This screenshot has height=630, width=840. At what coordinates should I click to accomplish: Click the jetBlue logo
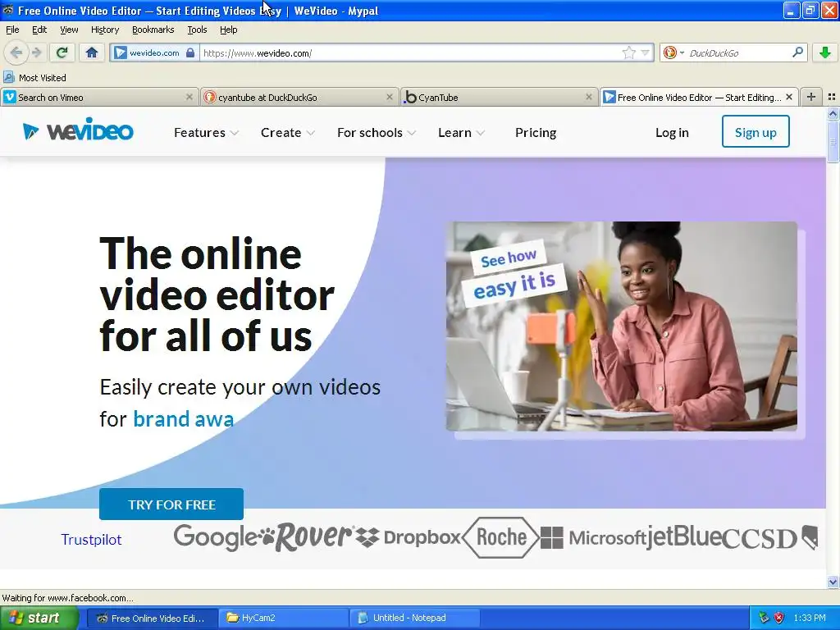pyautogui.click(x=683, y=536)
